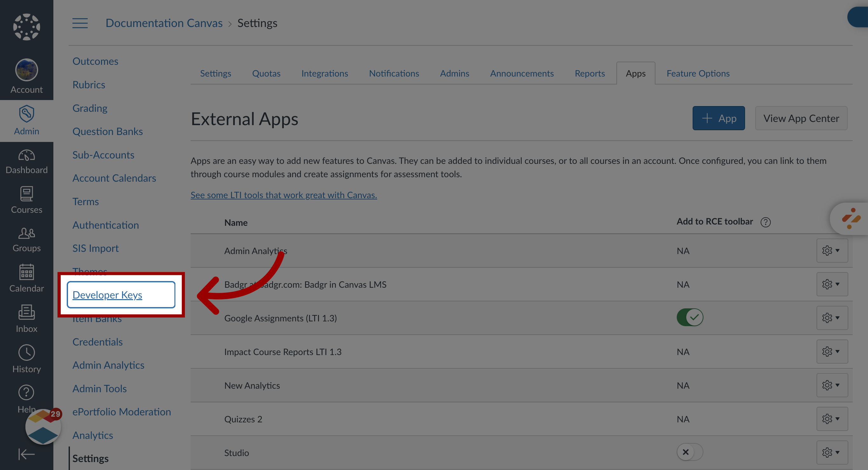Open Admin Tools link
868x470 pixels.
(99, 388)
